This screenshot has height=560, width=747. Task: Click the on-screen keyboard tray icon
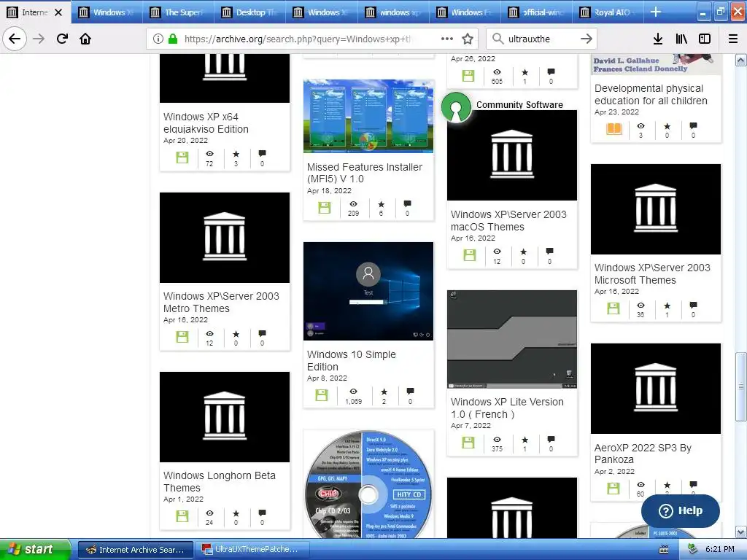(664, 550)
